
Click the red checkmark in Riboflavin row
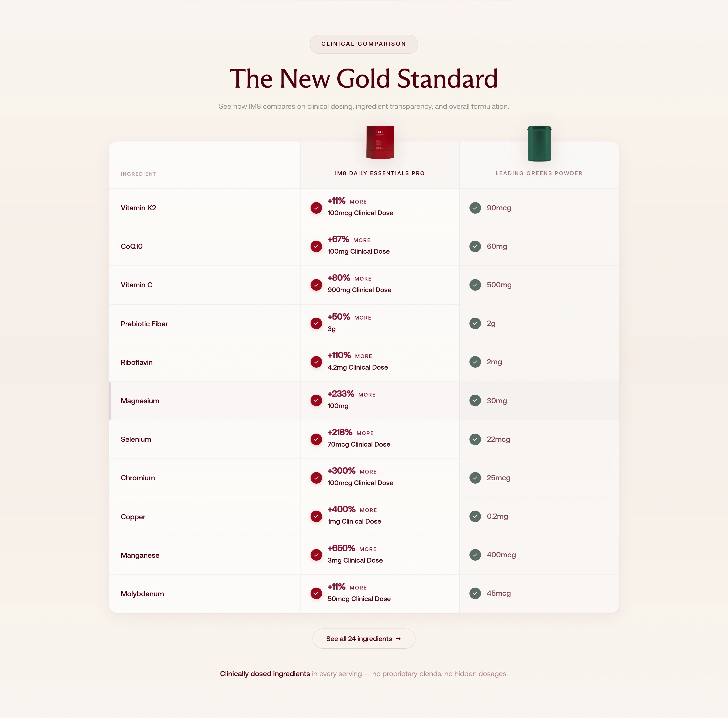click(316, 362)
